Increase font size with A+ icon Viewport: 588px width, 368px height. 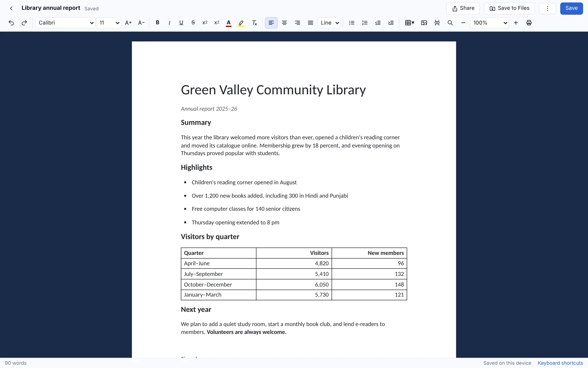[x=128, y=23]
